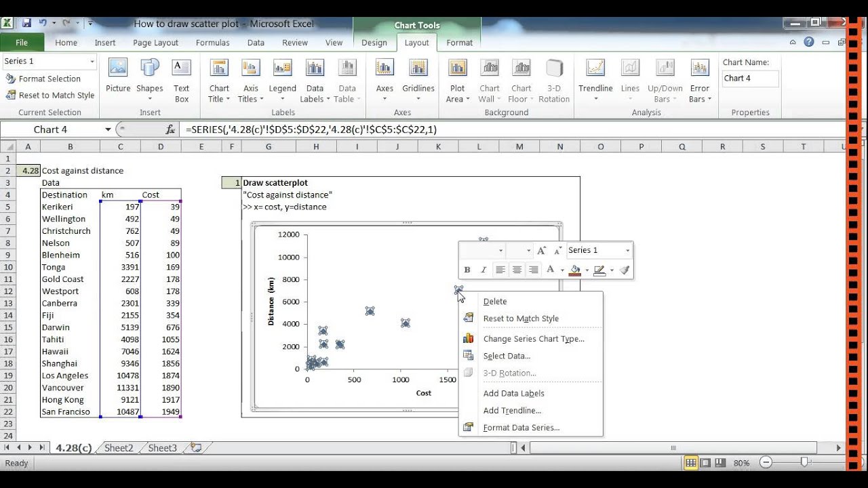Edit the Chart Name field

pos(750,79)
